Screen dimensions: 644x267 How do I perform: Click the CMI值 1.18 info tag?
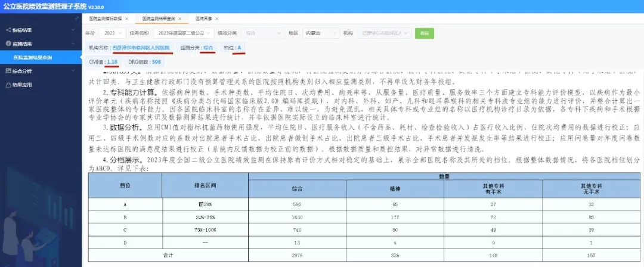pyautogui.click(x=103, y=61)
